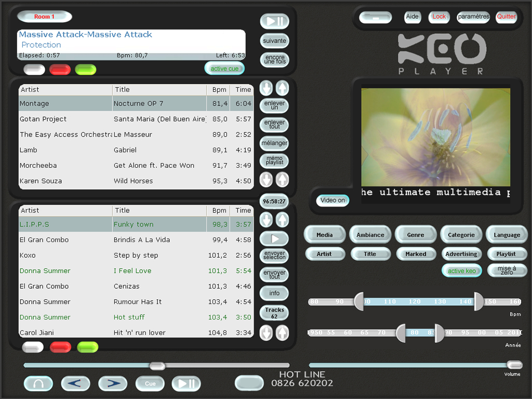Viewport: 532px width, 399px height.
Task: Move the playlist selection down with the down-arrow above enlever un
Action: click(x=267, y=88)
